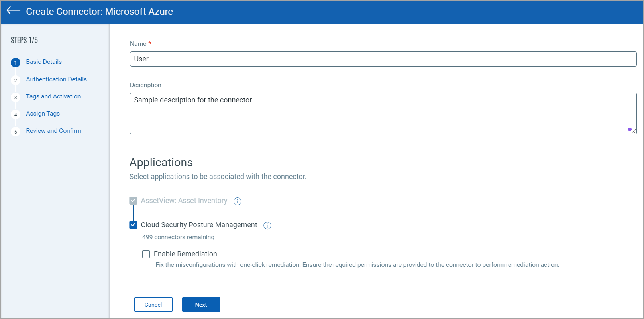The width and height of the screenshot is (644, 319).
Task: Open the Tags and Activation step
Action: point(53,96)
